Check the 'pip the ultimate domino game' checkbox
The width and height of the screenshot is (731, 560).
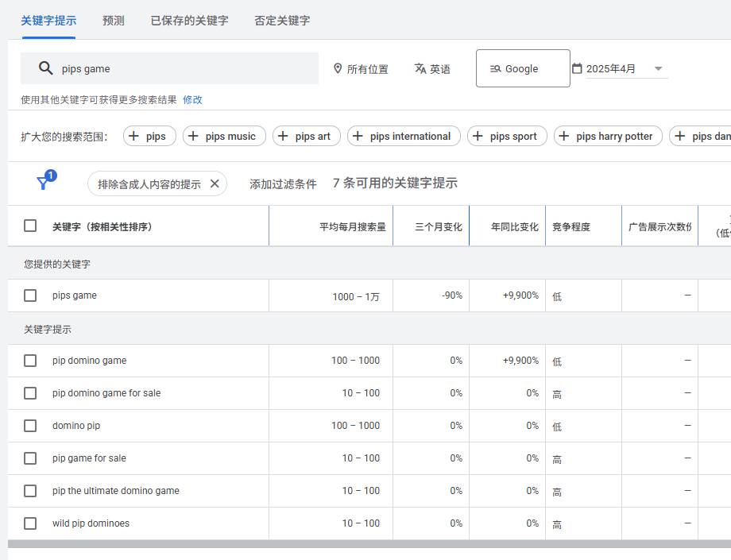click(x=30, y=491)
